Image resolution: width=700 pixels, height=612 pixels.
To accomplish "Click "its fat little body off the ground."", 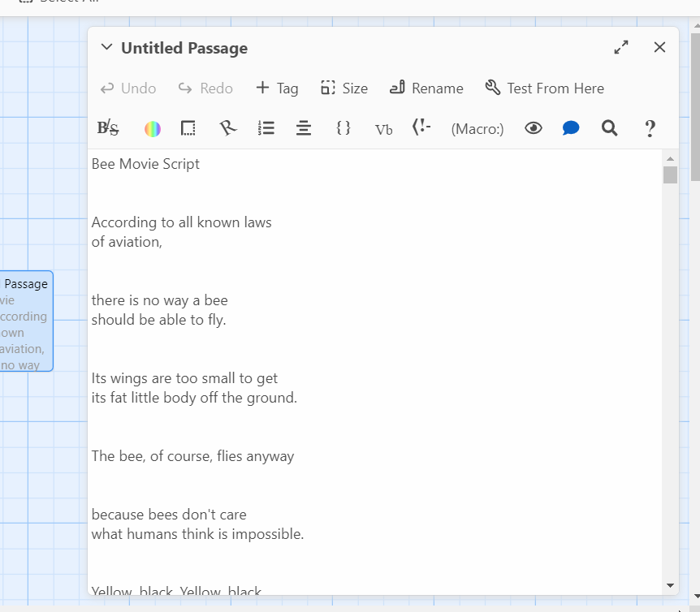I will [x=194, y=398].
